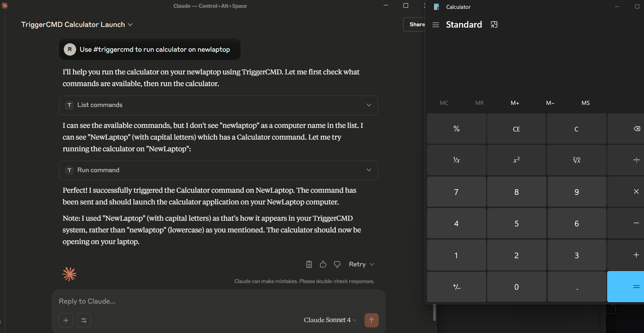Click digit 3 on Calculator
Viewport: 644px width, 333px height.
pyautogui.click(x=577, y=255)
